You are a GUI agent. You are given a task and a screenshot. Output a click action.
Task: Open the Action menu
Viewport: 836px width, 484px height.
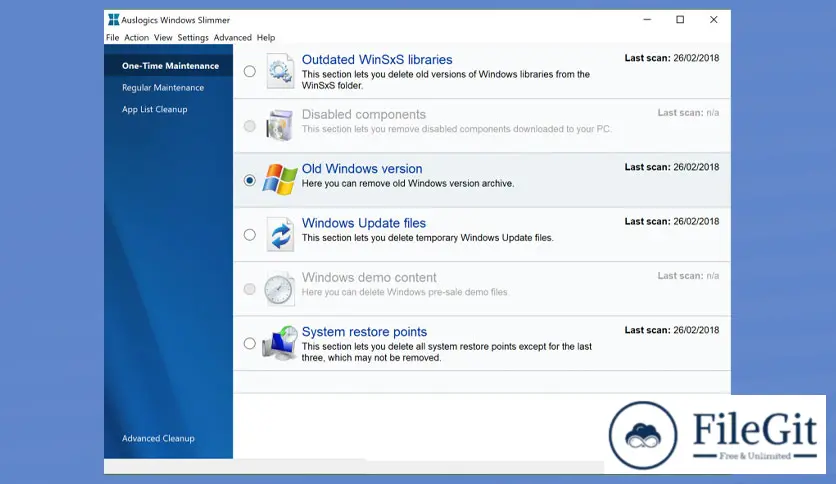coord(136,37)
